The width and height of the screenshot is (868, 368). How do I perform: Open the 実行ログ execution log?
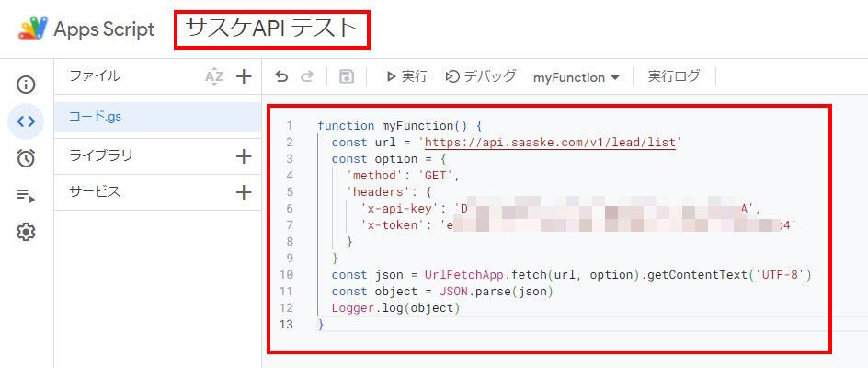click(674, 77)
